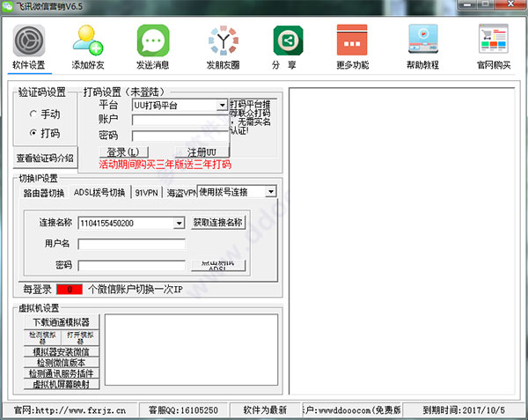Switch to the 91VPN tab
The image size is (528, 420).
pos(146,193)
